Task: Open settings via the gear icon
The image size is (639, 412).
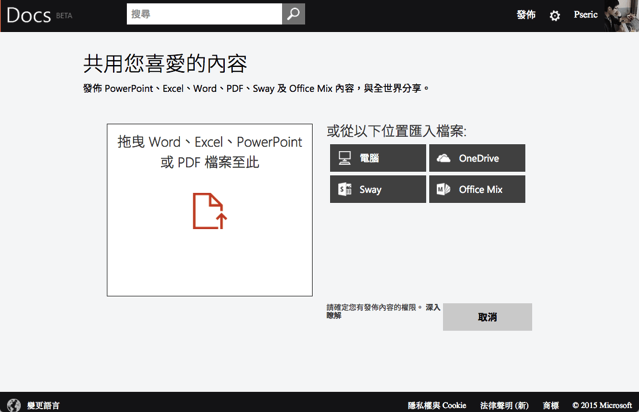Action: (555, 15)
